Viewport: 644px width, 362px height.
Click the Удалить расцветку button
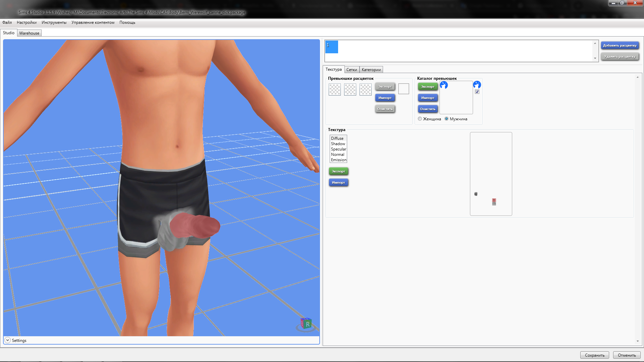620,57
